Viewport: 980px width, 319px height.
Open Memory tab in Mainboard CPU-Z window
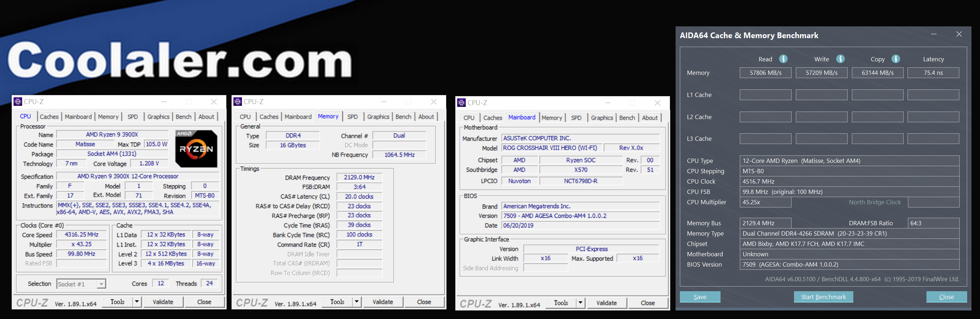552,118
